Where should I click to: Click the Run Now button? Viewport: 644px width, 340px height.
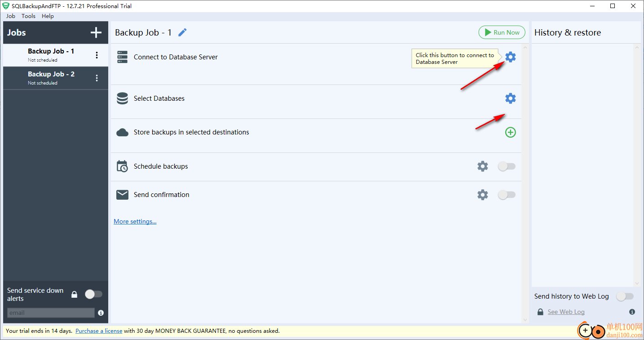coord(502,32)
